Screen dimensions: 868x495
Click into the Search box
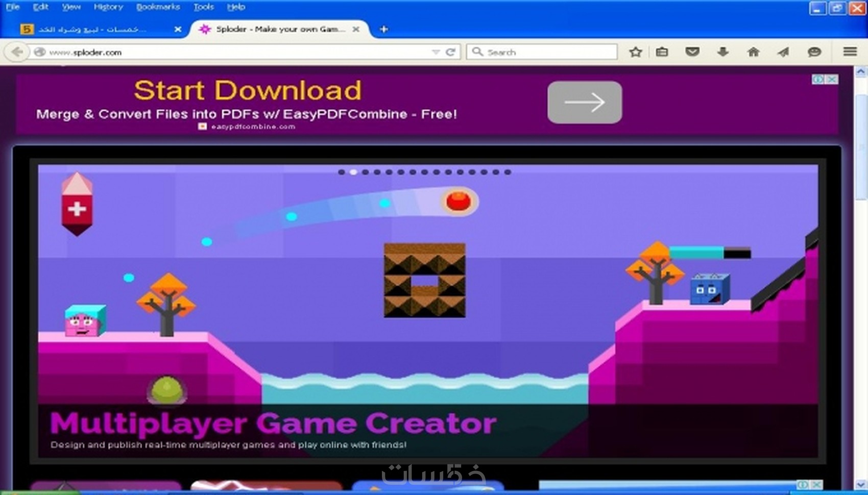(x=542, y=52)
